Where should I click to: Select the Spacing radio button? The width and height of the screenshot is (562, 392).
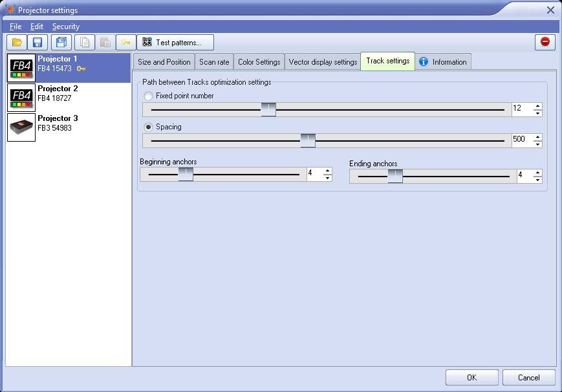149,127
